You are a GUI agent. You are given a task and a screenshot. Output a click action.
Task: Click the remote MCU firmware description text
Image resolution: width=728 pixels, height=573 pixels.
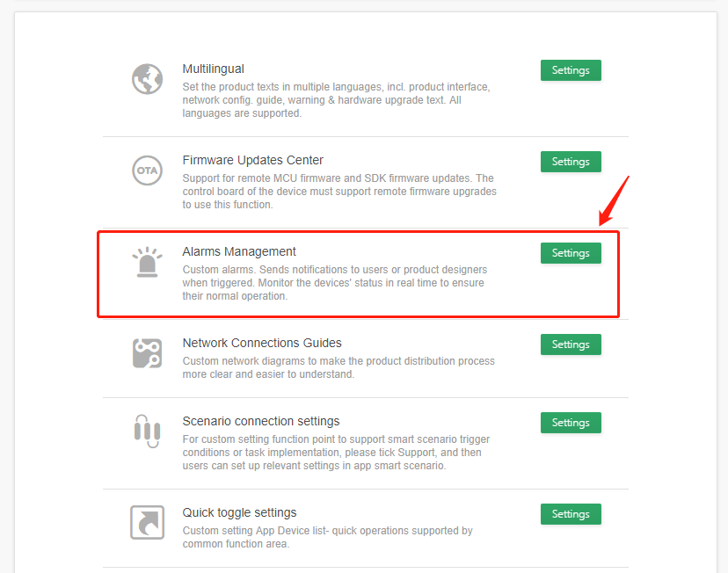339,192
